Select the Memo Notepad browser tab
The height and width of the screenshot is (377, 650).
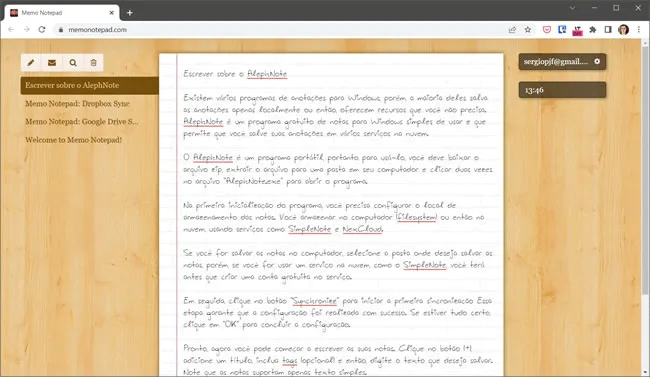(x=62, y=13)
